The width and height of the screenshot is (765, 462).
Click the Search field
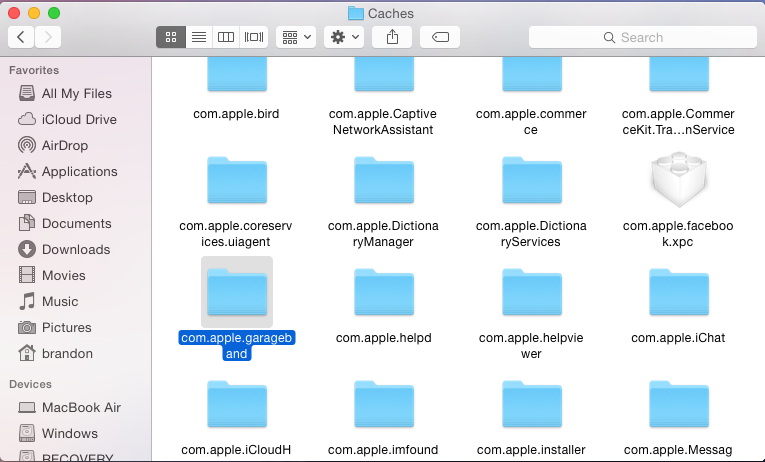coord(642,37)
